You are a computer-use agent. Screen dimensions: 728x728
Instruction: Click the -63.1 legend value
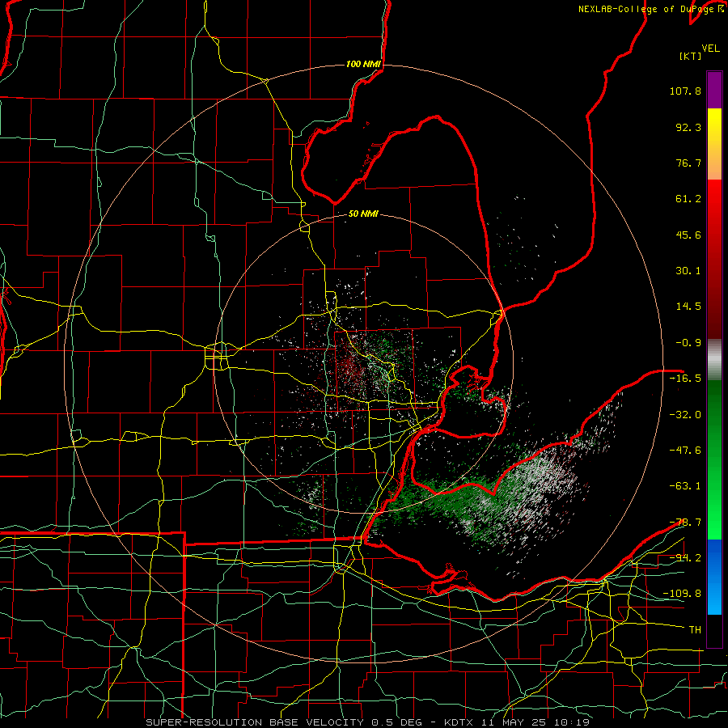tap(685, 486)
